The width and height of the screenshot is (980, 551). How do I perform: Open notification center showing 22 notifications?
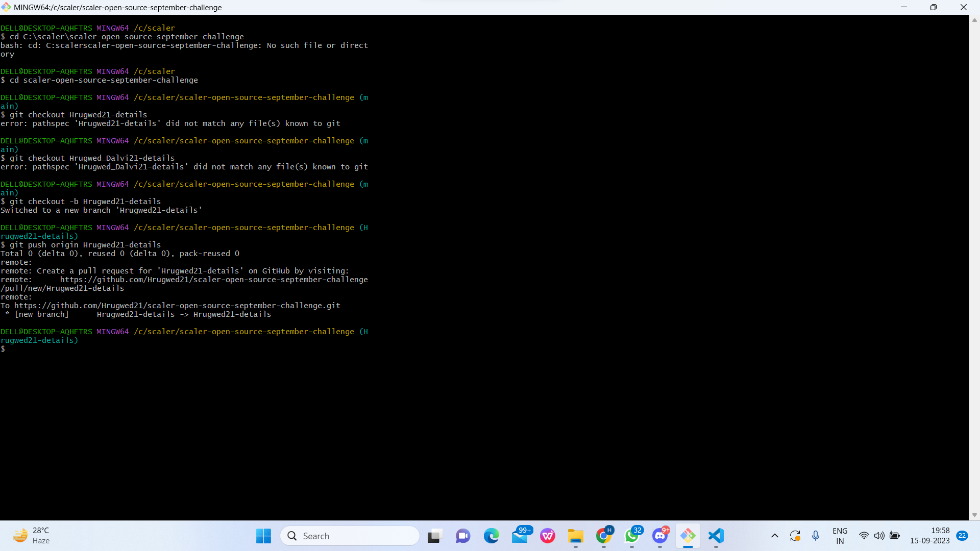click(962, 536)
